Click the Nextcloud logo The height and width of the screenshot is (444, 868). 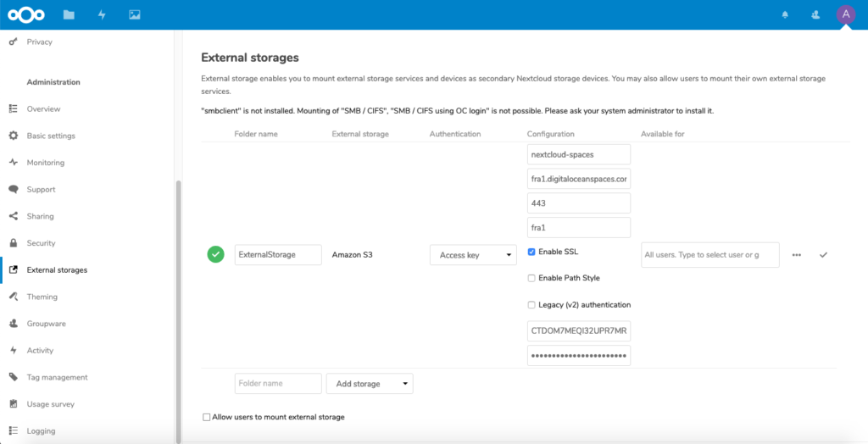[26, 15]
